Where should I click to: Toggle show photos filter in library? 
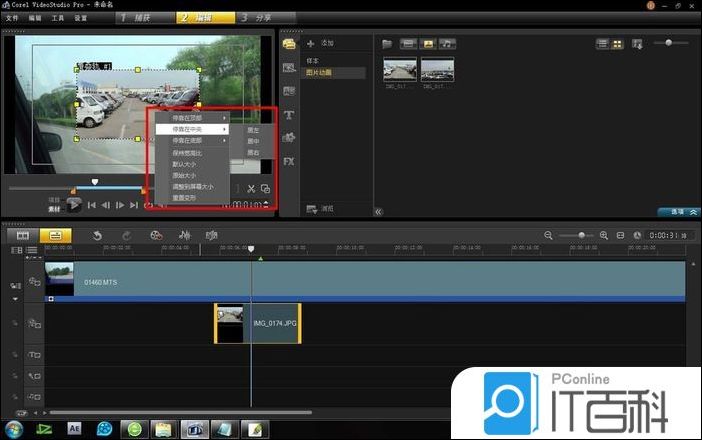(x=428, y=44)
